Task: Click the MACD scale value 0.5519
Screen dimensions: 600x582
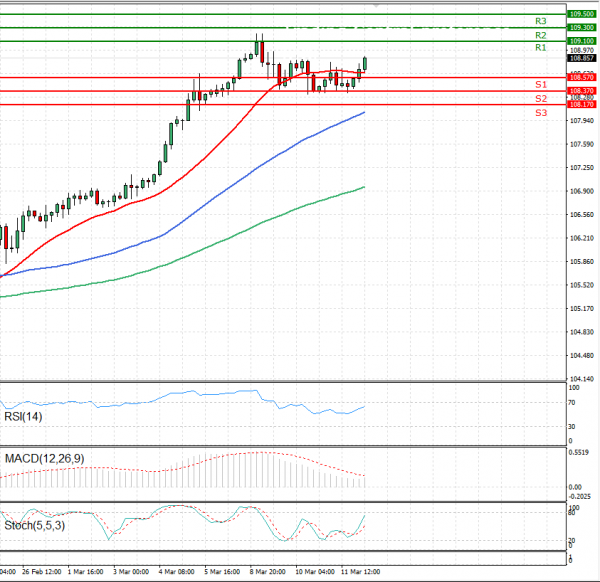Action: click(579, 452)
